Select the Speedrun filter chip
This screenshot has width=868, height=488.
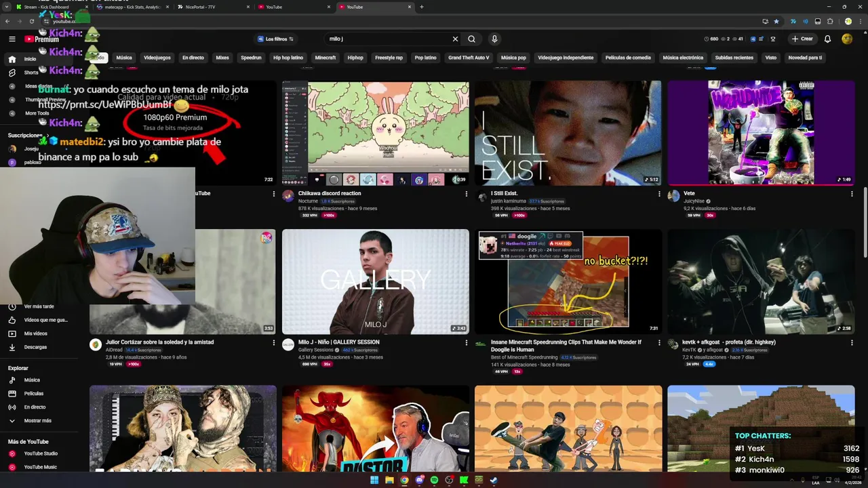point(251,58)
